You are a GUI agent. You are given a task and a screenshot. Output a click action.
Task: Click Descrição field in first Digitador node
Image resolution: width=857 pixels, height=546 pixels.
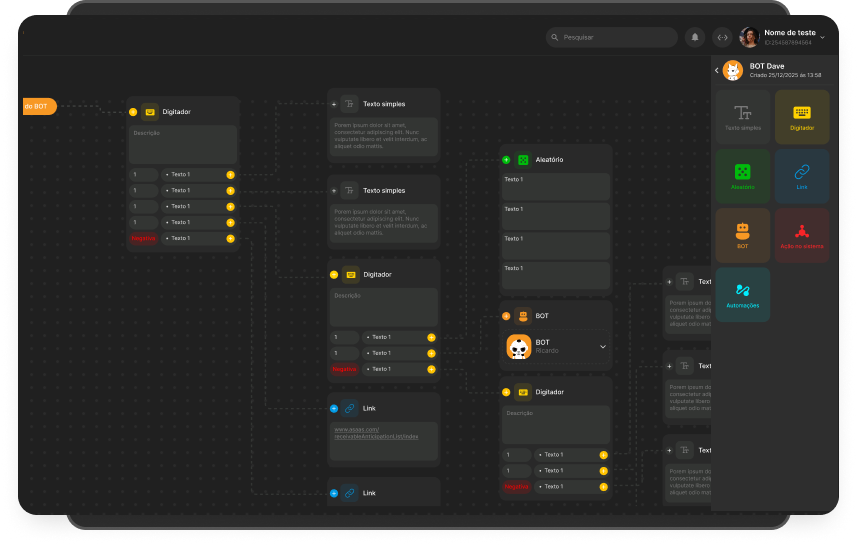coord(183,144)
